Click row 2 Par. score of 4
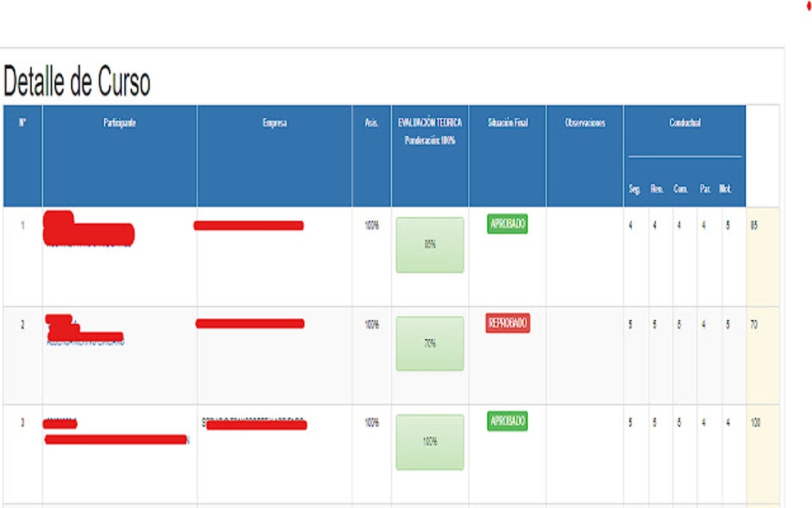Viewport: 812px width, 508px height. pos(703,325)
